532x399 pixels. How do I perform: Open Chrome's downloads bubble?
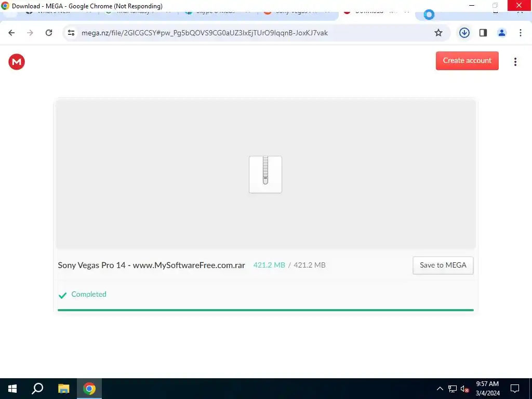pos(464,33)
